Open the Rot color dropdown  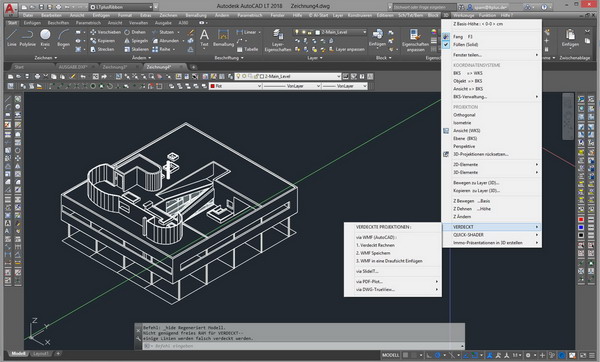click(259, 86)
